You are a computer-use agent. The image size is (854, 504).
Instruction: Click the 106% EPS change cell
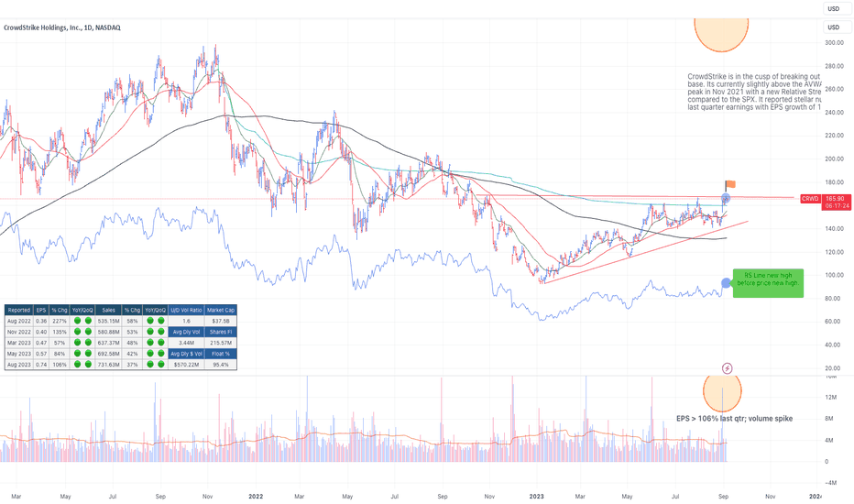tap(59, 365)
